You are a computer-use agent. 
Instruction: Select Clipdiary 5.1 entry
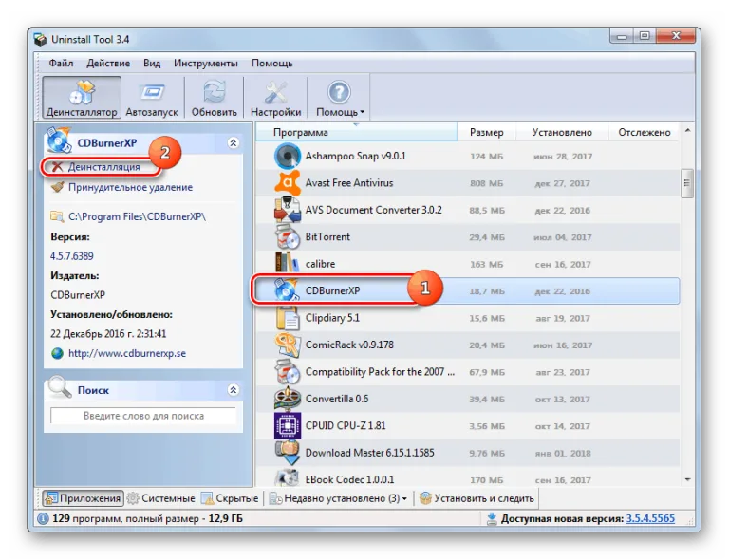467,318
